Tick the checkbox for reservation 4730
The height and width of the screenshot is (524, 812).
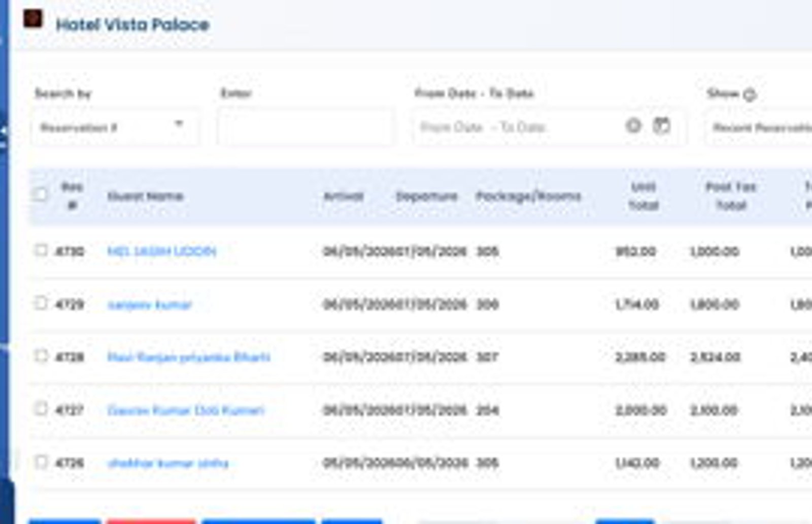pos(41,250)
